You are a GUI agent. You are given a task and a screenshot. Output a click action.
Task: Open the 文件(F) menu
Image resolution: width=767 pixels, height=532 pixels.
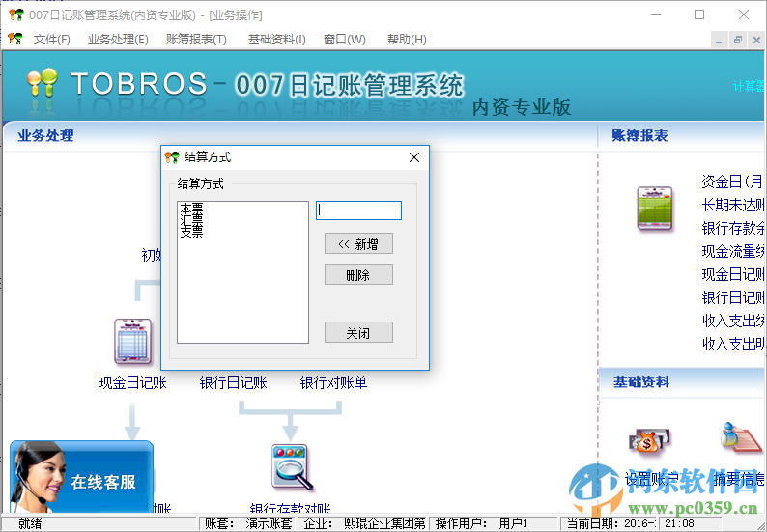tap(51, 40)
